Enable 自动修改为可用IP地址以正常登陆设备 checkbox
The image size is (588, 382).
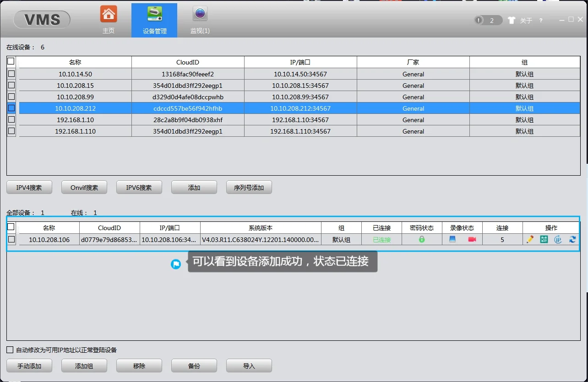pyautogui.click(x=10, y=350)
